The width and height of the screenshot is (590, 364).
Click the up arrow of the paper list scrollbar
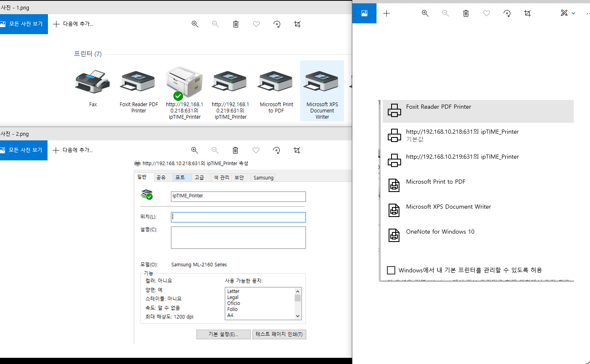[x=298, y=291]
